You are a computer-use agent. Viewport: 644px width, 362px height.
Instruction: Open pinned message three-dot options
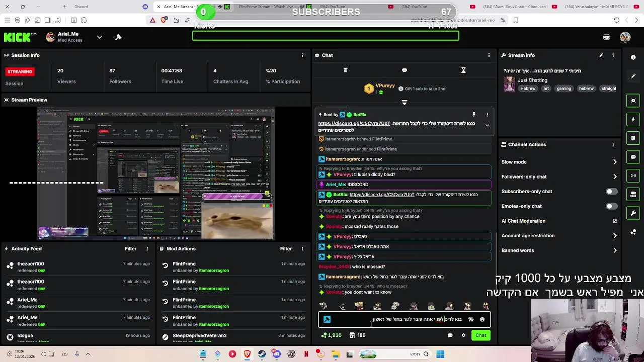[x=487, y=115]
